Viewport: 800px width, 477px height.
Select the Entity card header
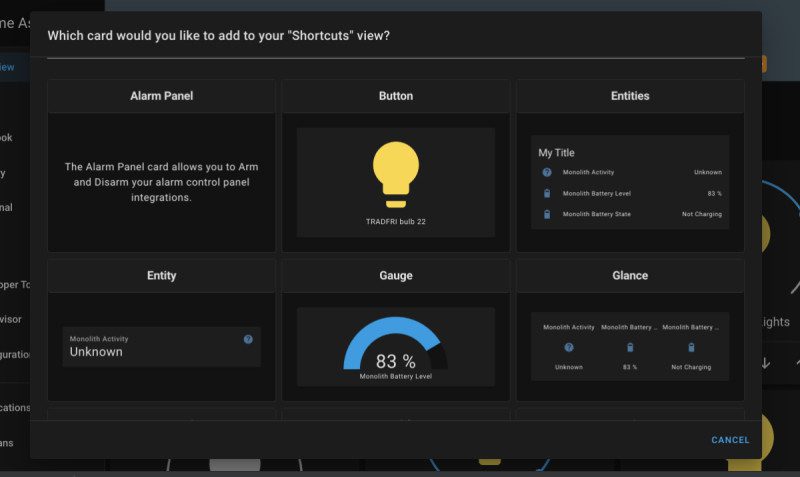coord(161,275)
